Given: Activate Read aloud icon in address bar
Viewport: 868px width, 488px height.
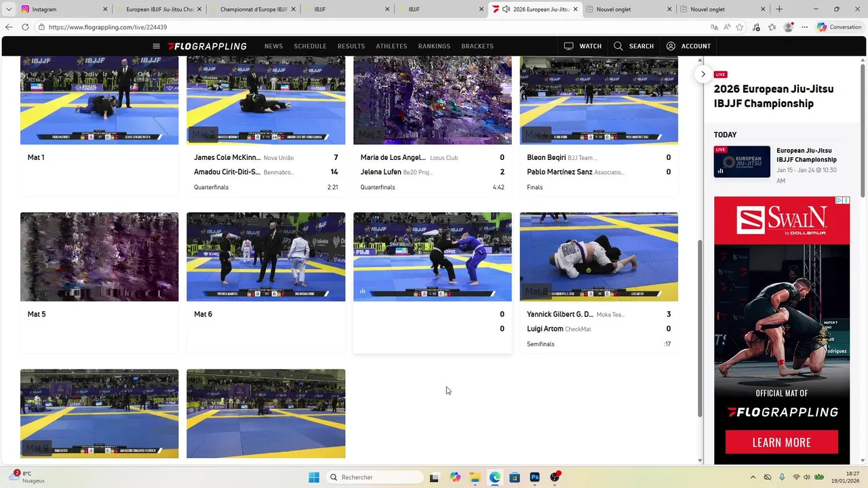Looking at the screenshot, I should pyautogui.click(x=727, y=27).
